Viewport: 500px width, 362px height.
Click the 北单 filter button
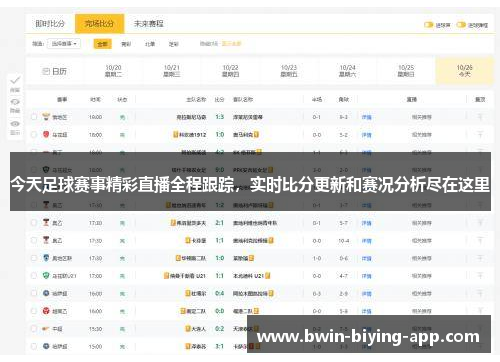click(x=150, y=44)
